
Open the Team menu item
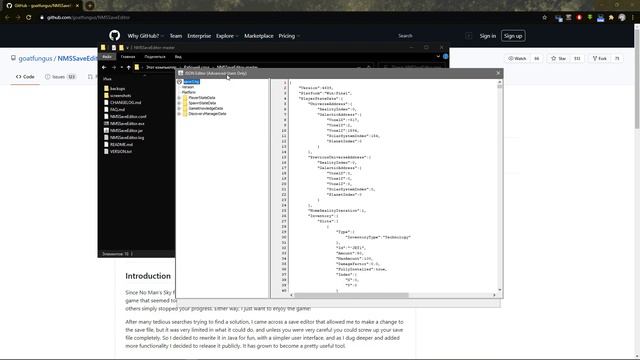coord(176,36)
